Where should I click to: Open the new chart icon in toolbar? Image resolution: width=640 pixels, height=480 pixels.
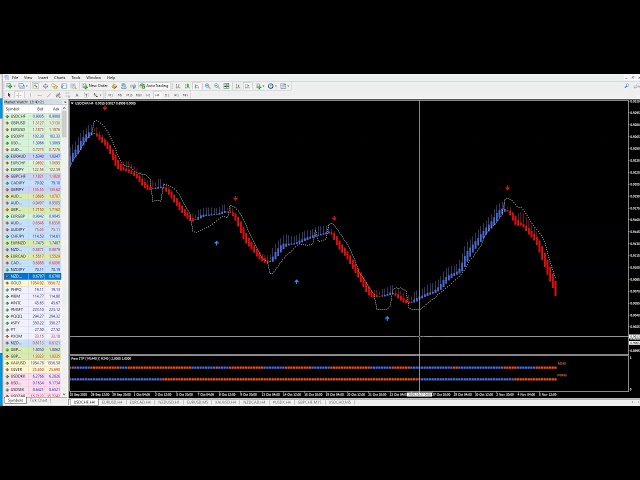coord(7,86)
